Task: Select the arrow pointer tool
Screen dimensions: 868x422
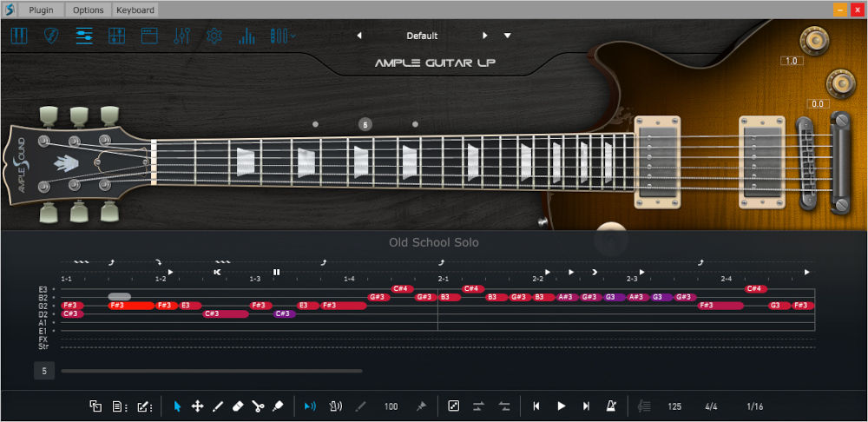Action: click(177, 406)
